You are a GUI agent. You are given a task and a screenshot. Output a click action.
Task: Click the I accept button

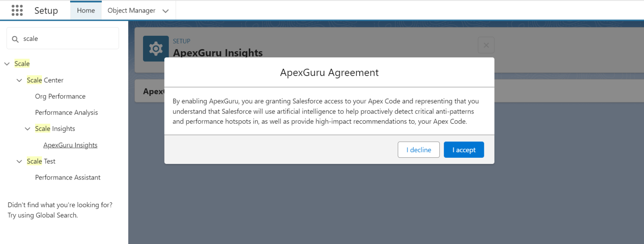click(x=464, y=150)
